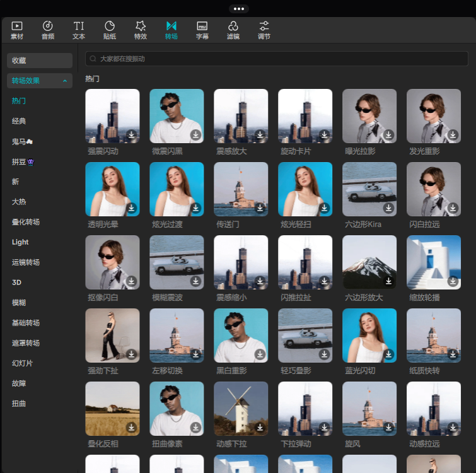Preview the 蓝光闪切 transition thumbnail
Image resolution: width=476 pixels, height=473 pixels.
[x=369, y=336]
